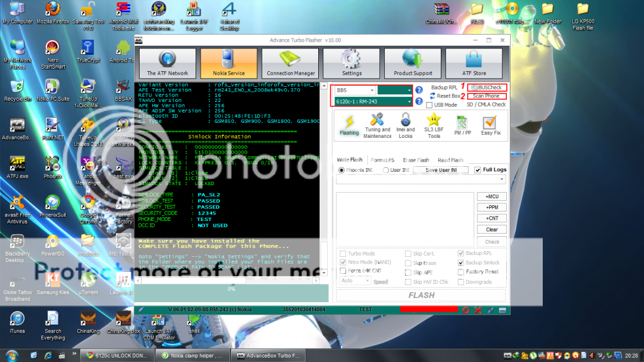The height and width of the screenshot is (362, 644).
Task: Open the Windows Start button
Action: [12, 355]
